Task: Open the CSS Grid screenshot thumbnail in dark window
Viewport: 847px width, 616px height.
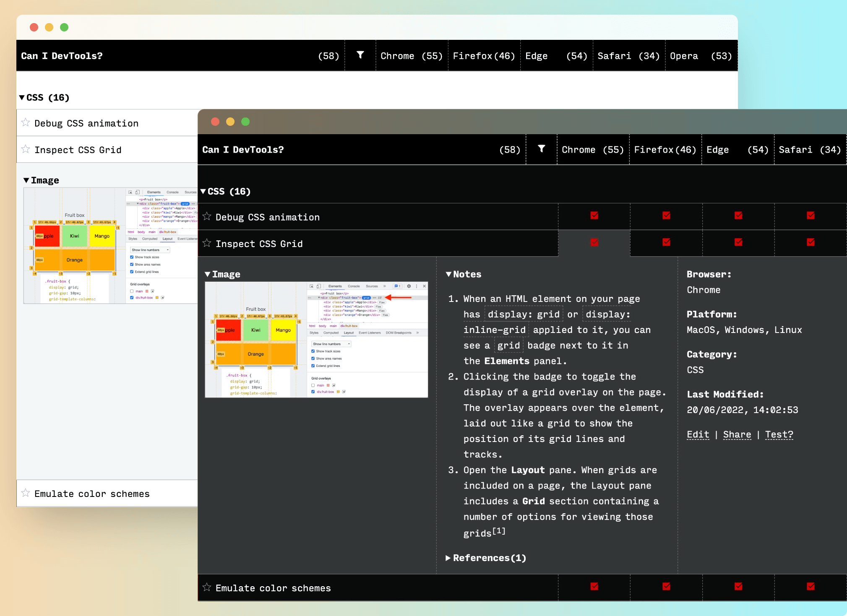Action: click(x=316, y=340)
